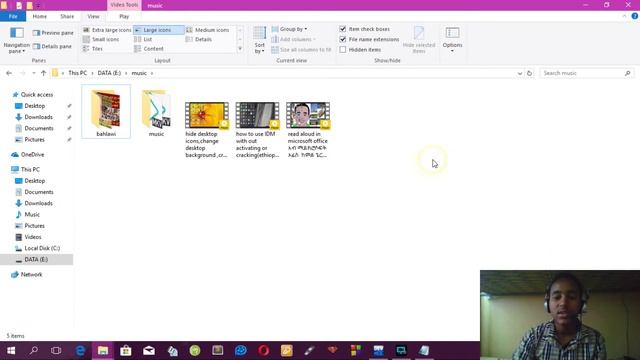Open address bar history dropdown
Viewport: 640px width, 360px height.
pos(520,73)
